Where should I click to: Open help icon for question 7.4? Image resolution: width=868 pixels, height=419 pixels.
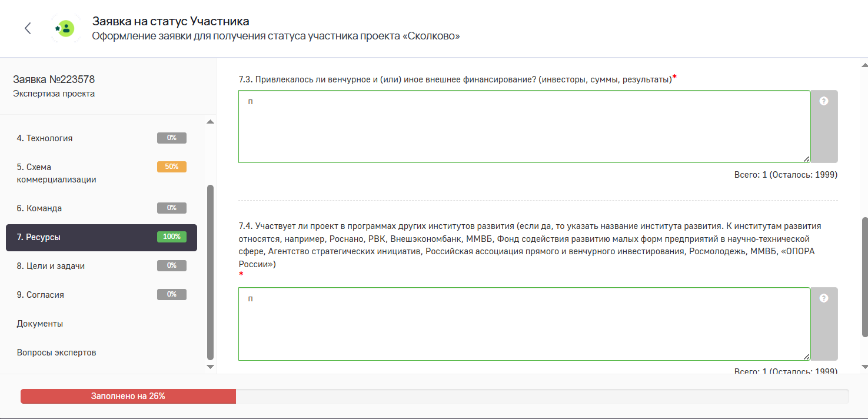pos(824,298)
